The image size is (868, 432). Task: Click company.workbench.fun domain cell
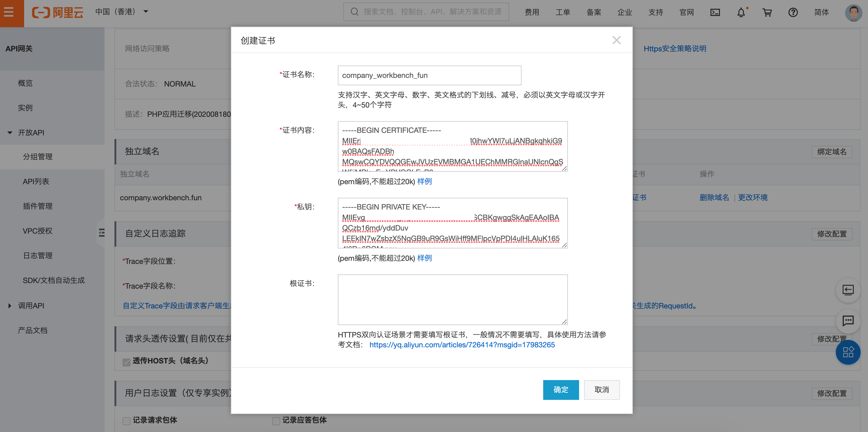[x=161, y=198]
